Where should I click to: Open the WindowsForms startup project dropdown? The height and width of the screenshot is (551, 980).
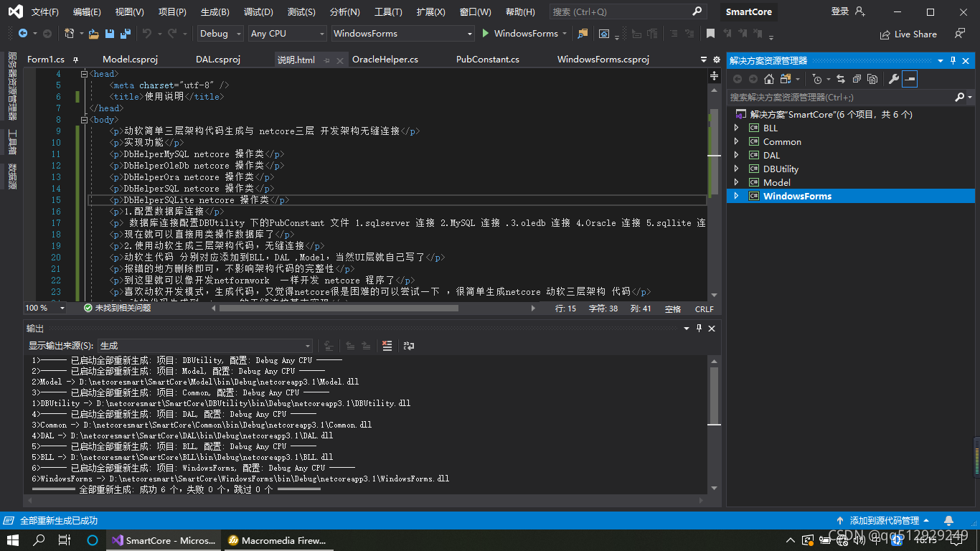(x=402, y=34)
